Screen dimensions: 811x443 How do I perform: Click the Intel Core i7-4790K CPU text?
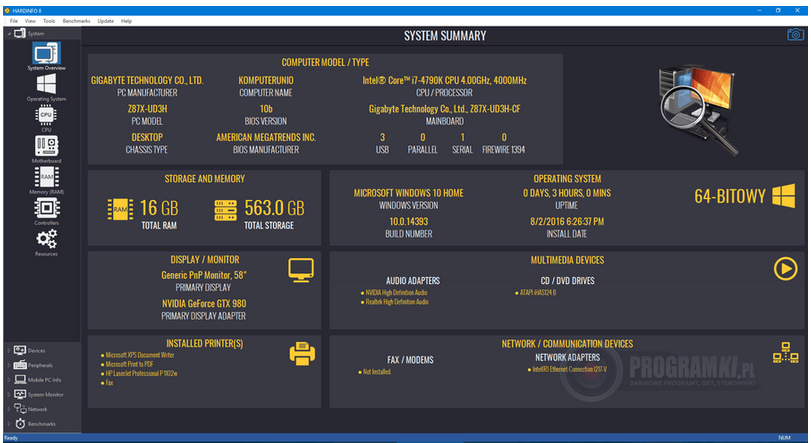pyautogui.click(x=444, y=80)
